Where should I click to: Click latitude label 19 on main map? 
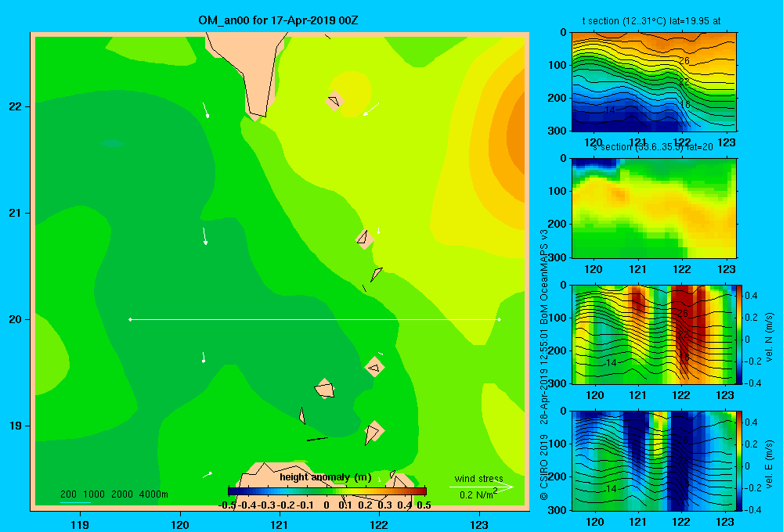16,426
